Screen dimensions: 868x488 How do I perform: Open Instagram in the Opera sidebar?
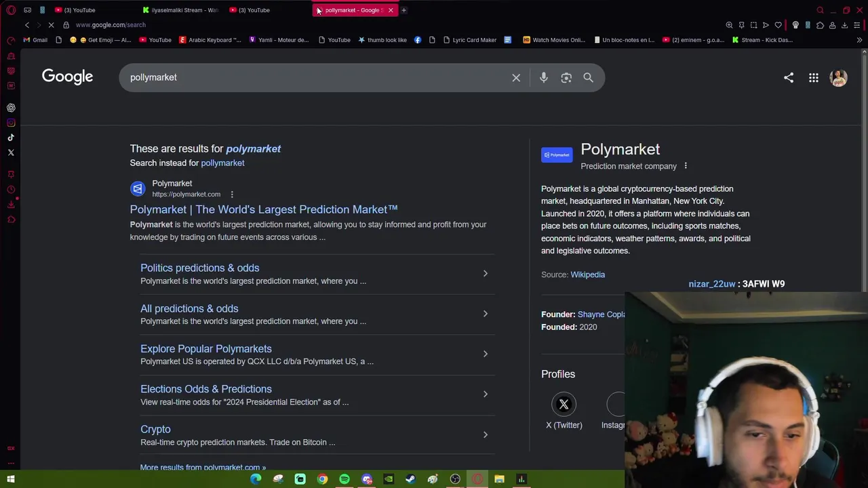[11, 123]
